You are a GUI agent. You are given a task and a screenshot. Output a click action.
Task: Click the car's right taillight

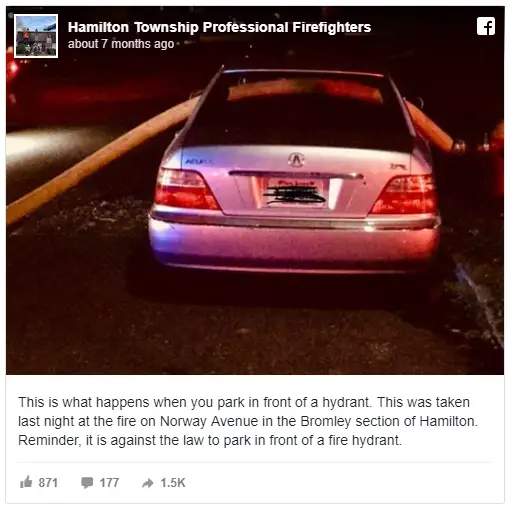click(404, 194)
